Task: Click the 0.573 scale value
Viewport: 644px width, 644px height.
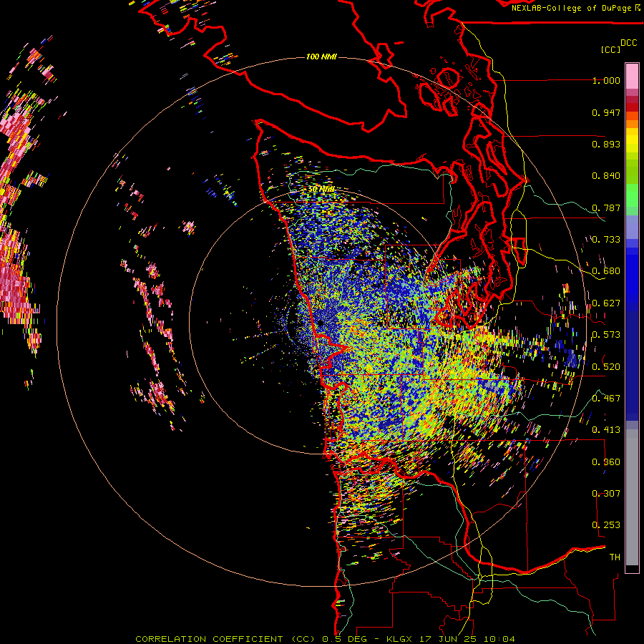Action: pos(606,335)
